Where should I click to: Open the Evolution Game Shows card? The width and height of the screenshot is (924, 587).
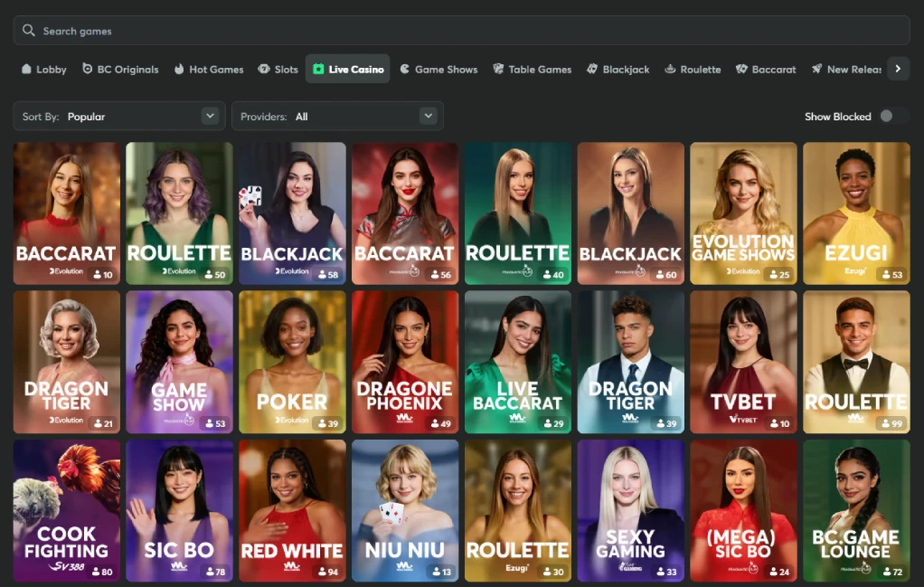pyautogui.click(x=744, y=213)
